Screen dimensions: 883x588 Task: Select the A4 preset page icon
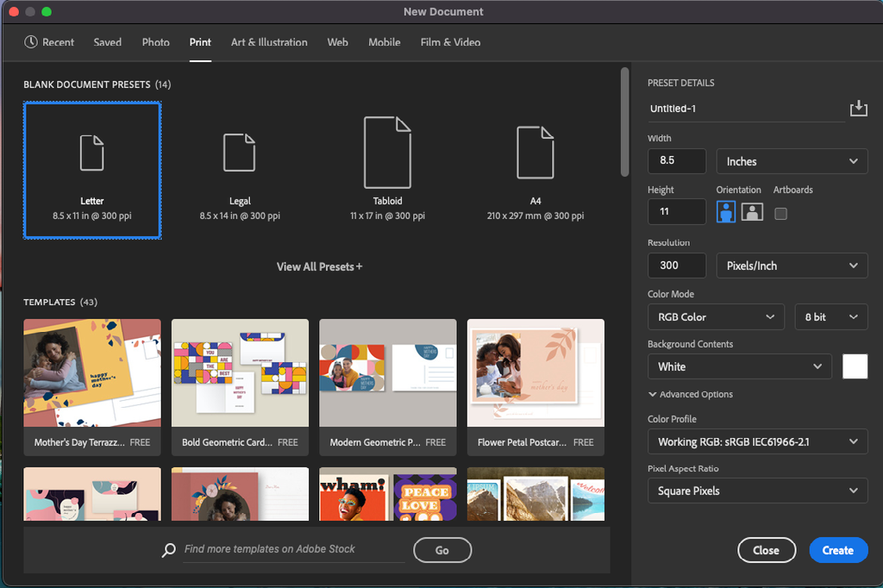(535, 153)
